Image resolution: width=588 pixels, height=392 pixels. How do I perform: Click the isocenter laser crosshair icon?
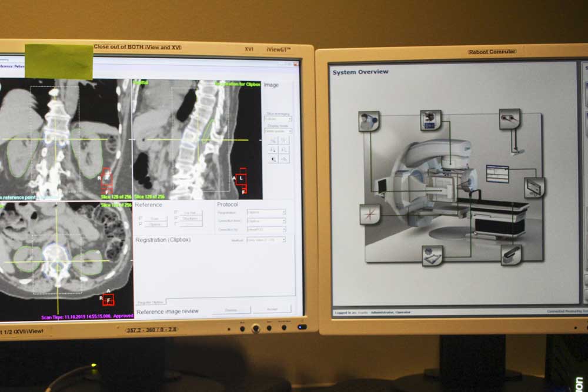(x=370, y=214)
